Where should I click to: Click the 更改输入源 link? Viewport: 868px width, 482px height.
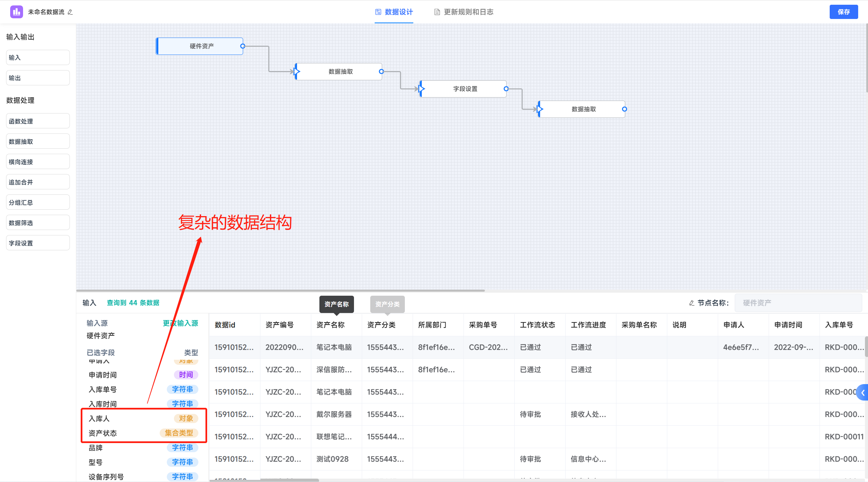pyautogui.click(x=180, y=323)
